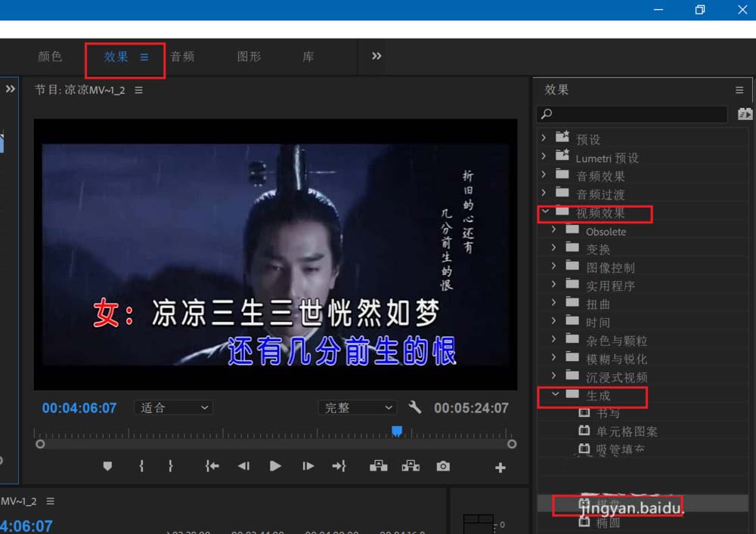Expand the 模糊与锐化 folder
This screenshot has width=756, height=534.
[553, 357]
